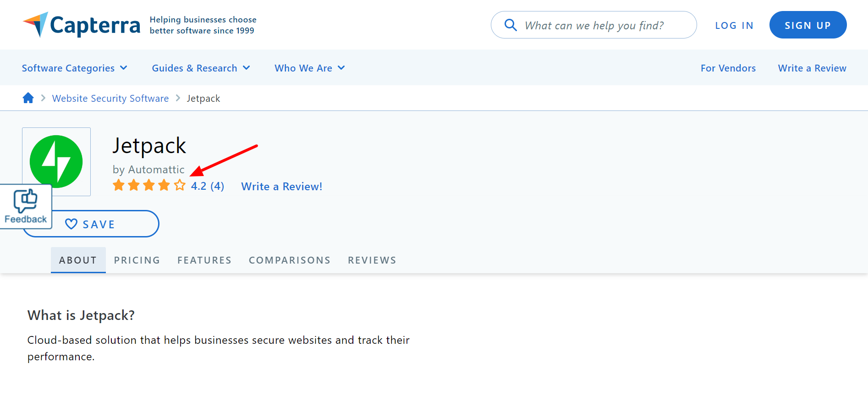Save Jetpack with the SAVE button
Viewport: 868px width, 413px height.
tap(91, 224)
